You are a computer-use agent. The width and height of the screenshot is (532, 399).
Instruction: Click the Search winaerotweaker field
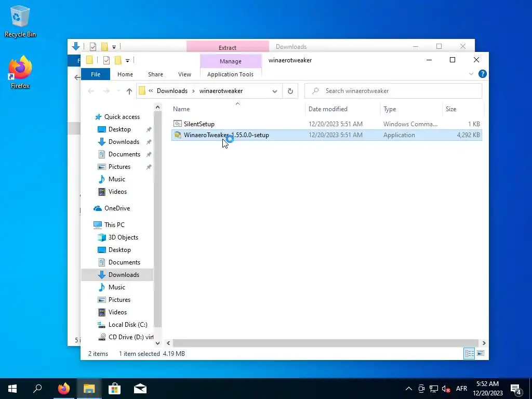[393, 91]
